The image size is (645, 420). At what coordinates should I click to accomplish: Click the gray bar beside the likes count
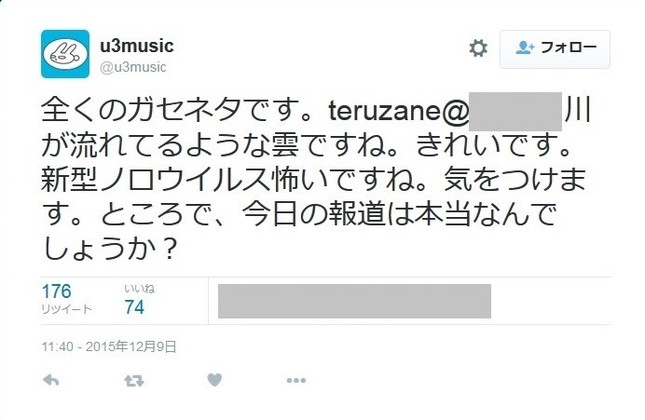[354, 300]
